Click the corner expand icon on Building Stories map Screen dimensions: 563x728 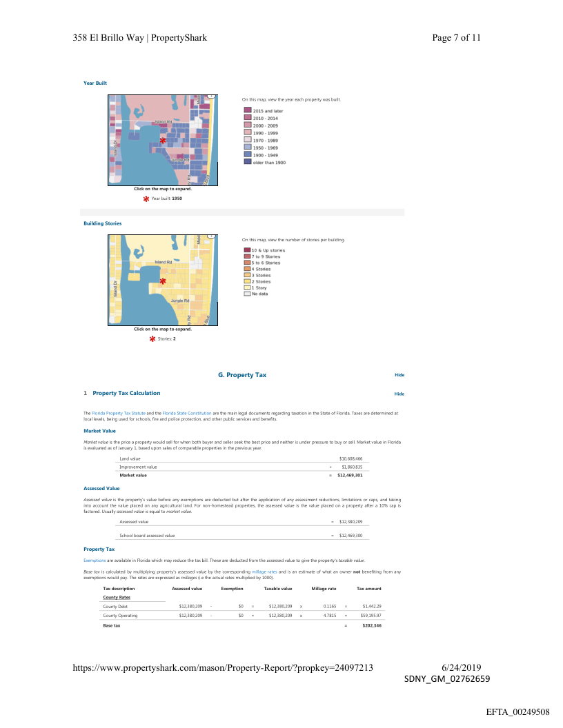click(x=211, y=236)
